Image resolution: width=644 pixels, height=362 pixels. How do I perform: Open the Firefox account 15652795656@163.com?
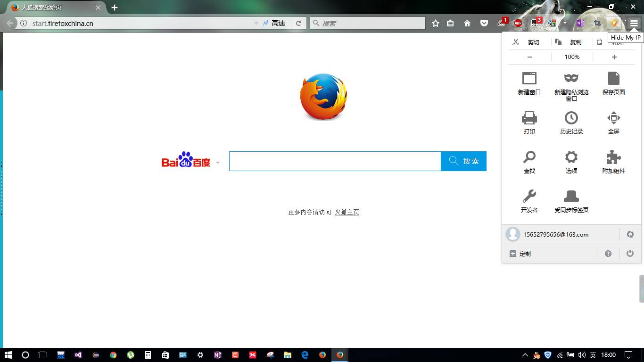[x=561, y=234]
